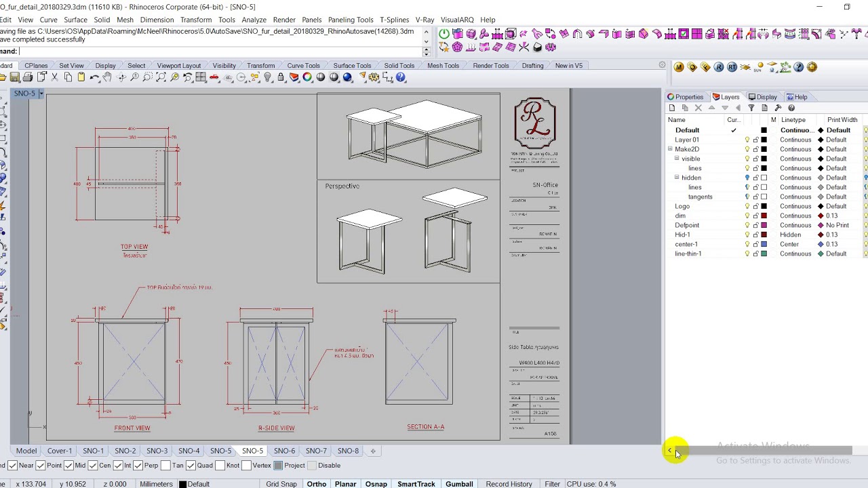Image resolution: width=868 pixels, height=488 pixels.
Task: Toggle visibility bulb of Logo layer
Action: (747, 206)
